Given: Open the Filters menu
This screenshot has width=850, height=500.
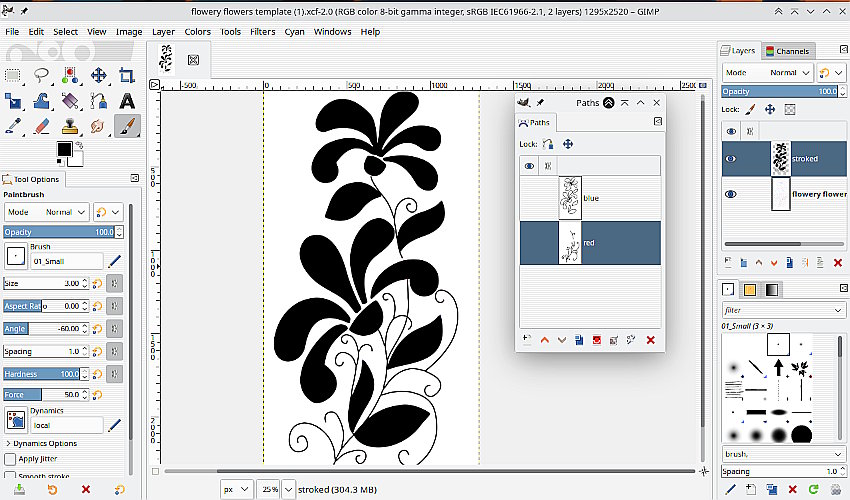Looking at the screenshot, I should coord(262,31).
